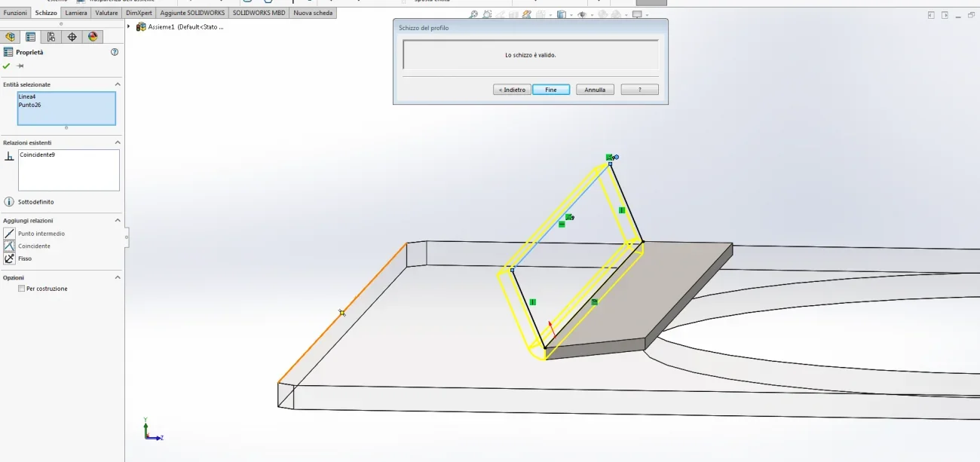Click the Fine button in dialog

click(551, 90)
